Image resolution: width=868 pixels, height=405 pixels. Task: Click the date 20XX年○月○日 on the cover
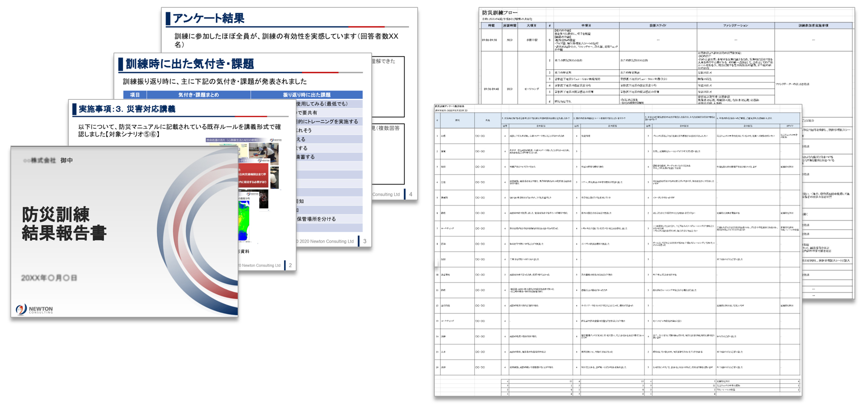(49, 278)
